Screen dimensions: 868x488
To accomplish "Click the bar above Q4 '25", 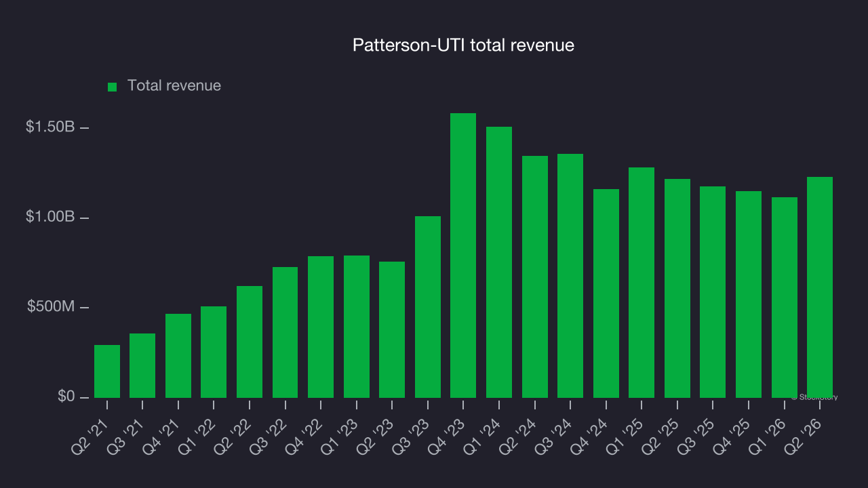I will click(x=749, y=294).
